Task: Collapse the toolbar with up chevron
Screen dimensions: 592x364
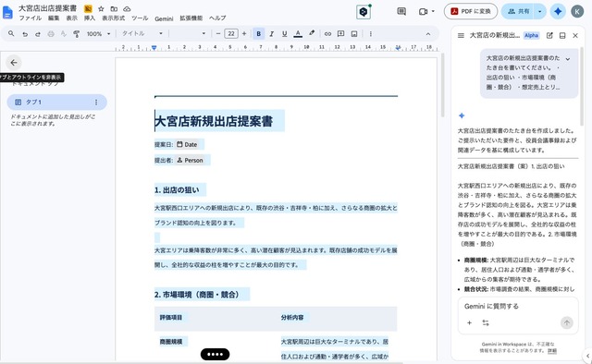Action: click(x=428, y=34)
